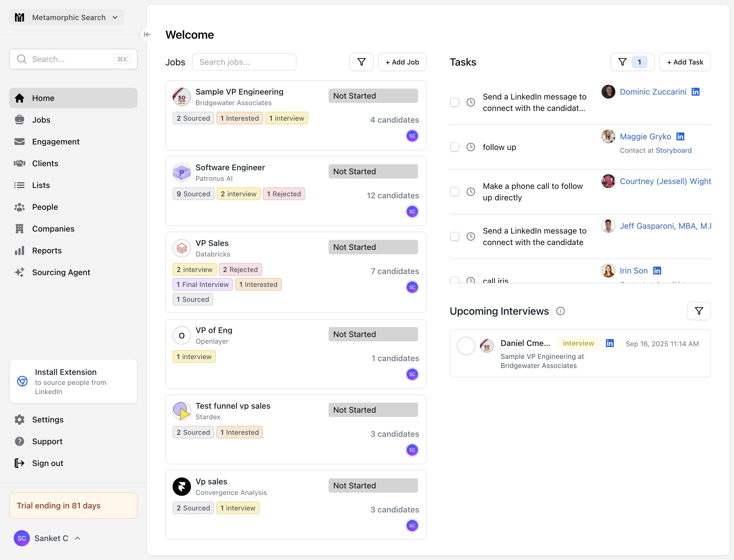
Task: Go to Engagement in the sidebar
Action: coord(56,142)
